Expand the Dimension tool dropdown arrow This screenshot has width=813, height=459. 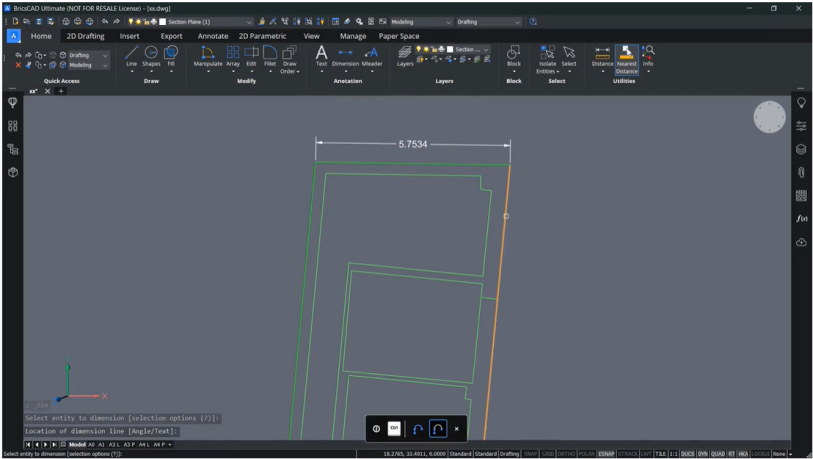click(345, 72)
